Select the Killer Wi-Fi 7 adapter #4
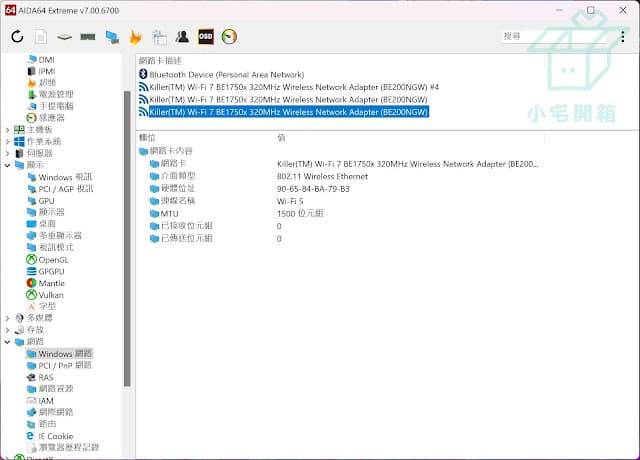 [x=289, y=87]
